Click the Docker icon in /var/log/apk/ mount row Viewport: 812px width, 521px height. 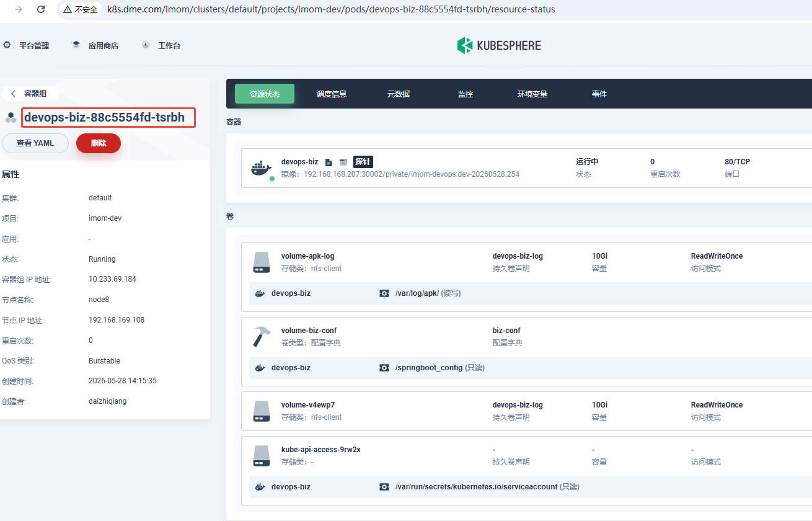click(x=260, y=293)
